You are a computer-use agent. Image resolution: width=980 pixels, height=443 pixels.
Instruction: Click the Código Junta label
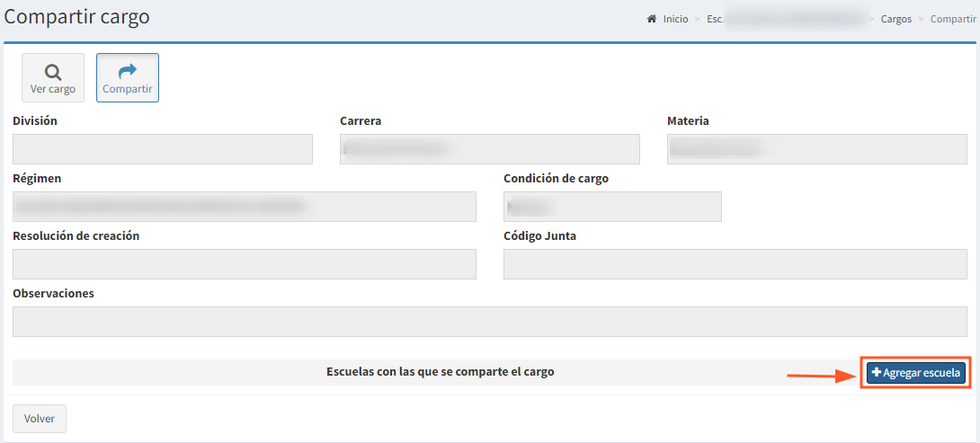tap(540, 236)
